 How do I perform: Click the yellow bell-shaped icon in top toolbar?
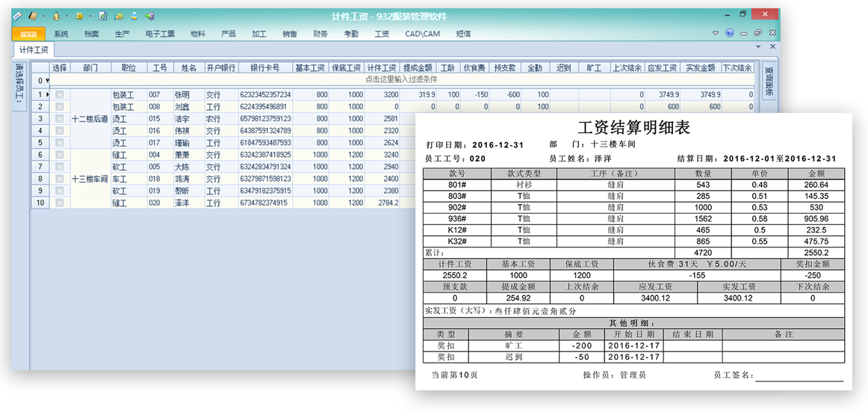click(x=56, y=16)
